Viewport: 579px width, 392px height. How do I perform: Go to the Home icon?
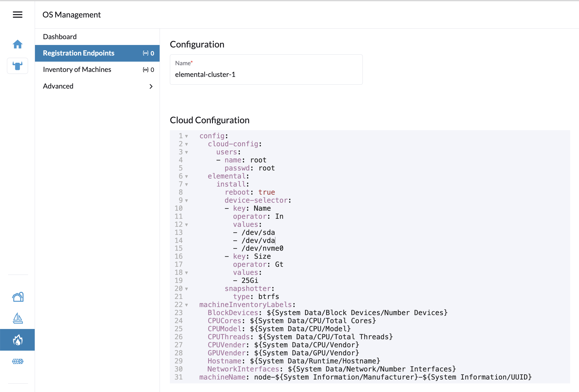(x=17, y=44)
